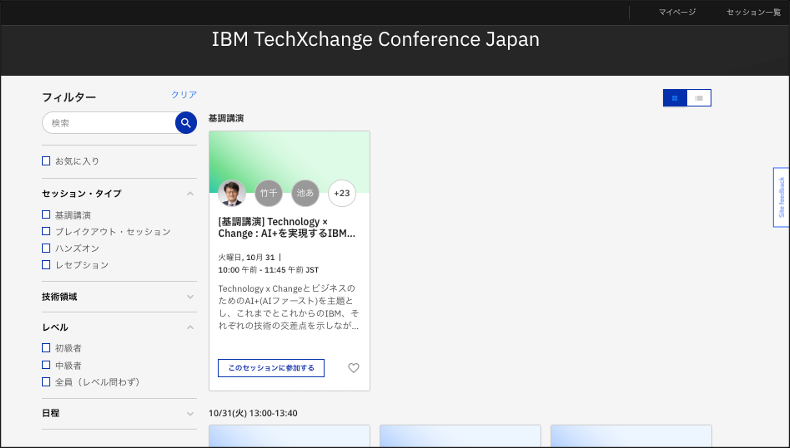Click the keynote description paragraph
The image size is (790, 448).
point(289,307)
